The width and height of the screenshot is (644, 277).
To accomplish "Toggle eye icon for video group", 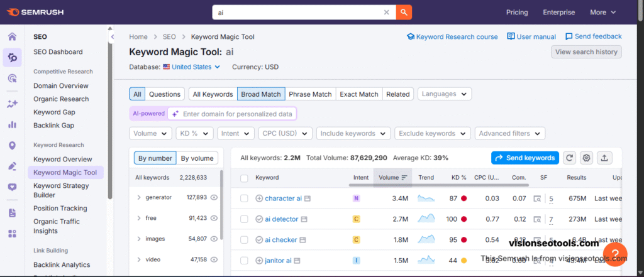I will tap(214, 259).
